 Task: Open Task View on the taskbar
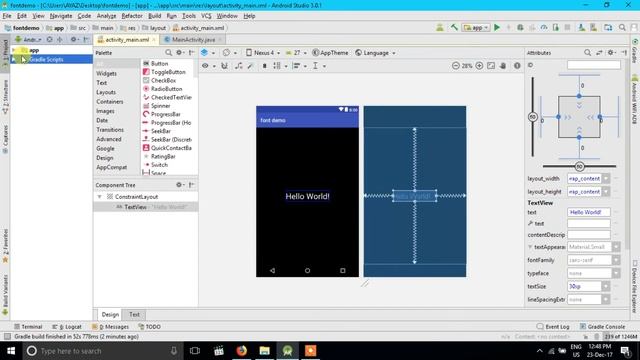tap(195, 351)
